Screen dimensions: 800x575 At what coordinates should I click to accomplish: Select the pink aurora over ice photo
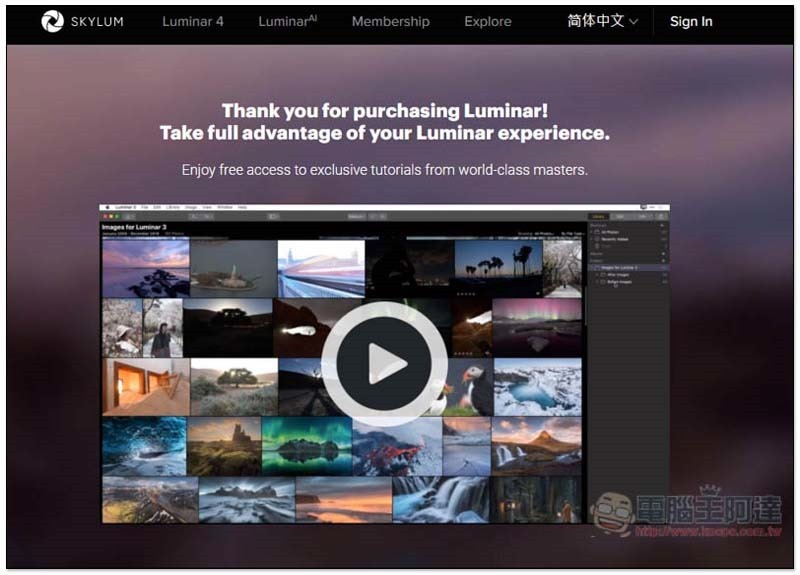[537, 326]
